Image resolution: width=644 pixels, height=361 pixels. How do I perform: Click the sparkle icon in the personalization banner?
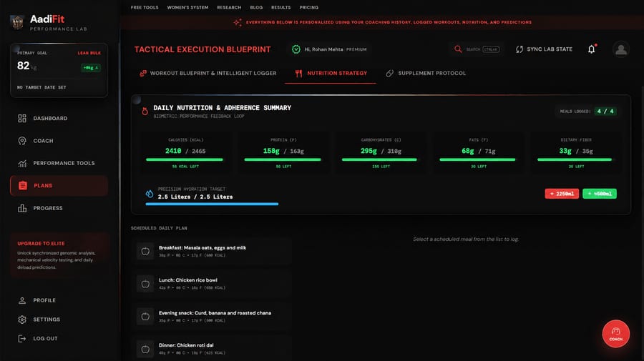coord(238,22)
